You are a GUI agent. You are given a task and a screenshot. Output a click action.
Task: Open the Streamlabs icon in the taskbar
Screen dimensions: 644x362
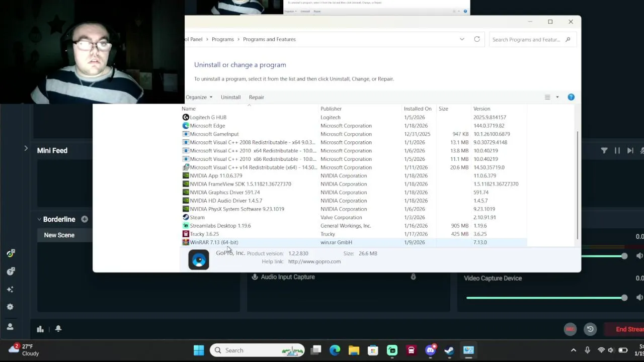click(x=392, y=350)
